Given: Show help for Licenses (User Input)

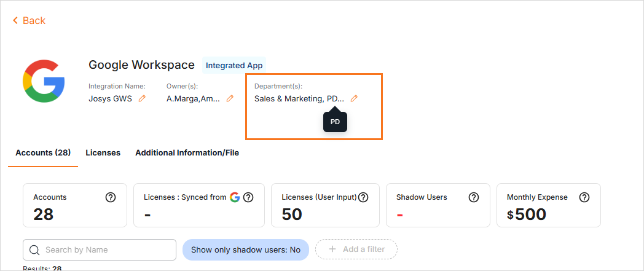Looking at the screenshot, I should point(363,197).
